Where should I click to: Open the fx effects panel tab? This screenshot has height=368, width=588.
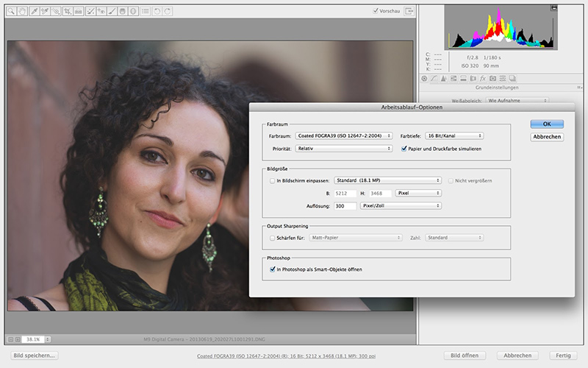pyautogui.click(x=482, y=79)
